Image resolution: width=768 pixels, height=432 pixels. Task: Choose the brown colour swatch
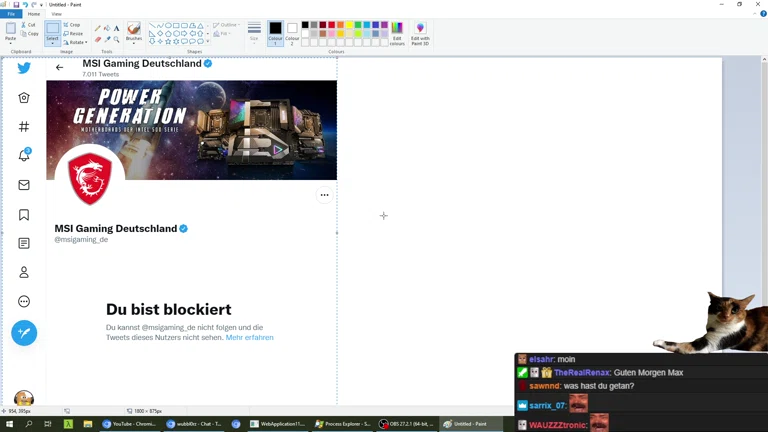[323, 33]
